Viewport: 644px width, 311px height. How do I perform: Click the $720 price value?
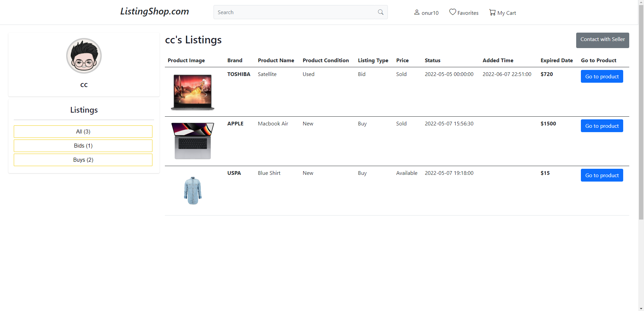[547, 74]
